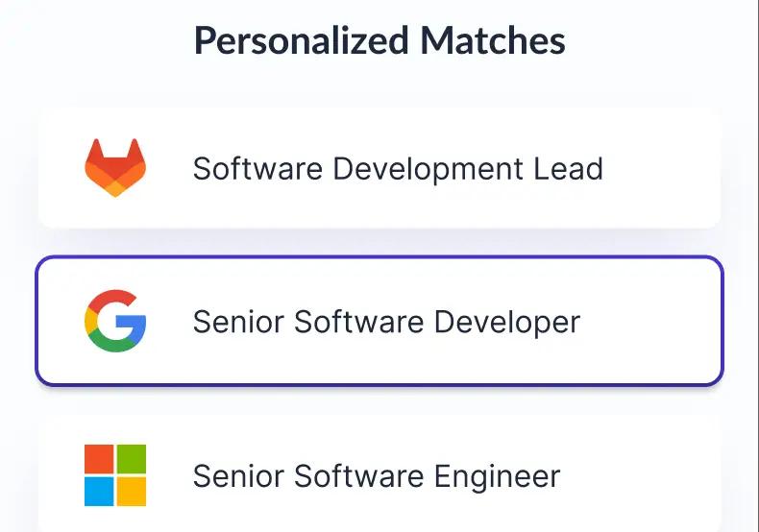Open the Software Development Lead job title
The width and height of the screenshot is (759, 532).
[398, 169]
